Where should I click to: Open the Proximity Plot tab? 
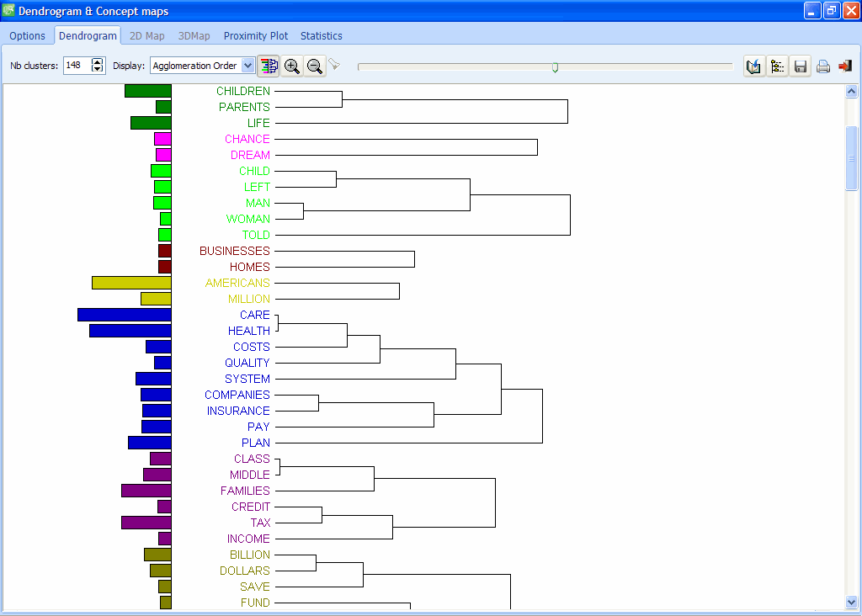(x=256, y=36)
